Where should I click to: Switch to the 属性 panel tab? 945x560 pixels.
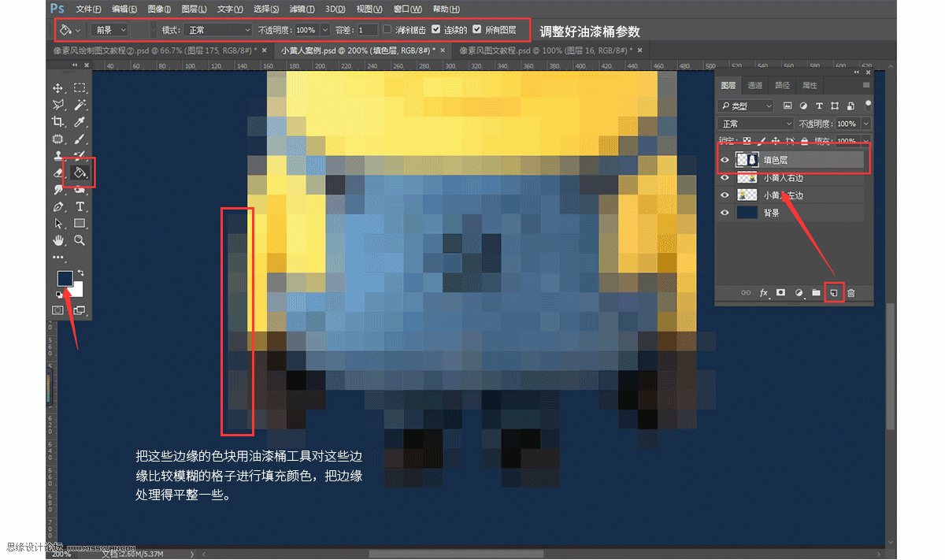click(x=810, y=85)
